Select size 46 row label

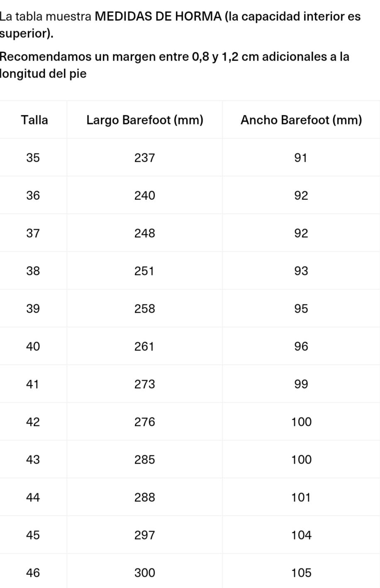pos(33,573)
